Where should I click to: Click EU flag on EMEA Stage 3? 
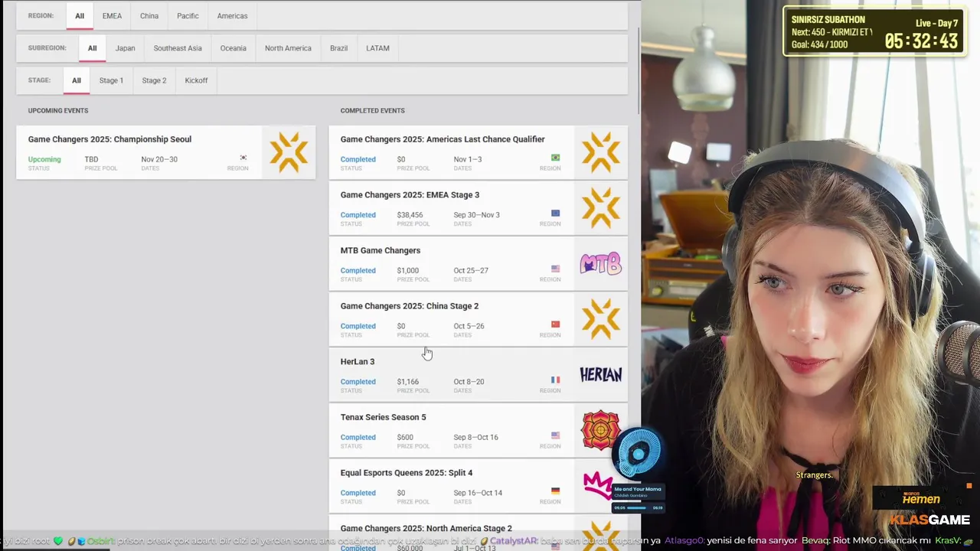[555, 214]
